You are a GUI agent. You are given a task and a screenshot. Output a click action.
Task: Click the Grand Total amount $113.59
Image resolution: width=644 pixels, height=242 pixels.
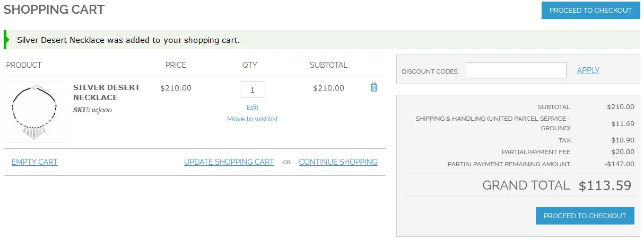click(605, 185)
